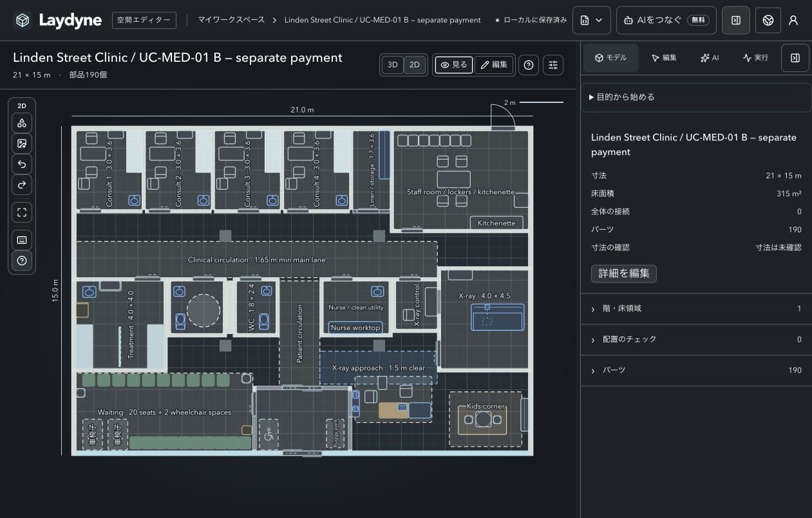Open the shapes parts tool
The height and width of the screenshot is (518, 812).
point(22,123)
